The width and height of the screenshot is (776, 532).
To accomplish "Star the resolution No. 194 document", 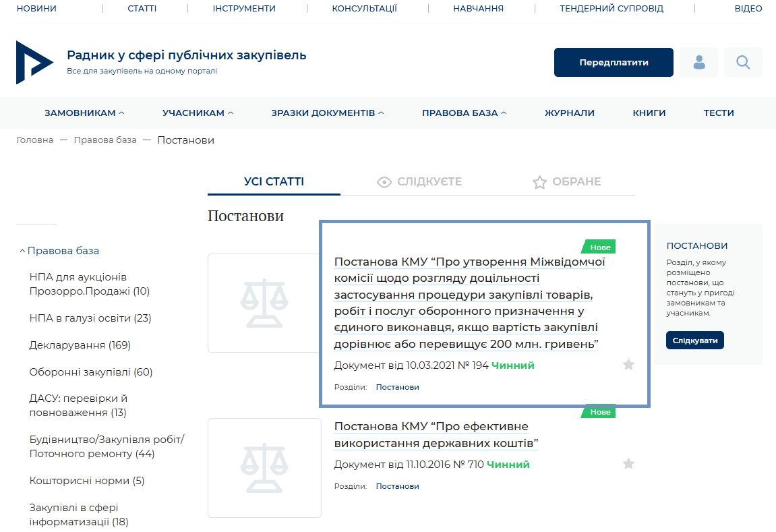I will 628,365.
